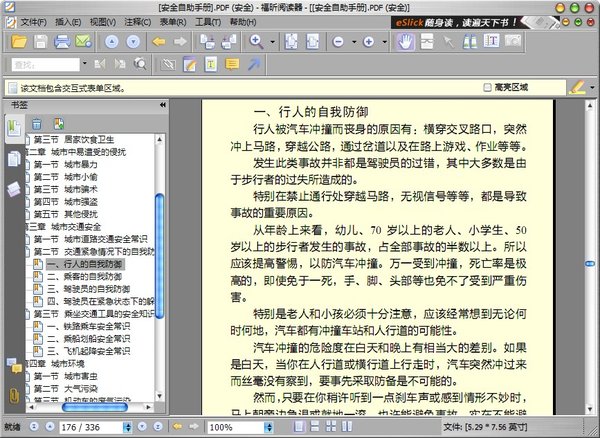The width and height of the screenshot is (600, 438).
Task: Open the 文件(F) menu
Action: pos(33,22)
